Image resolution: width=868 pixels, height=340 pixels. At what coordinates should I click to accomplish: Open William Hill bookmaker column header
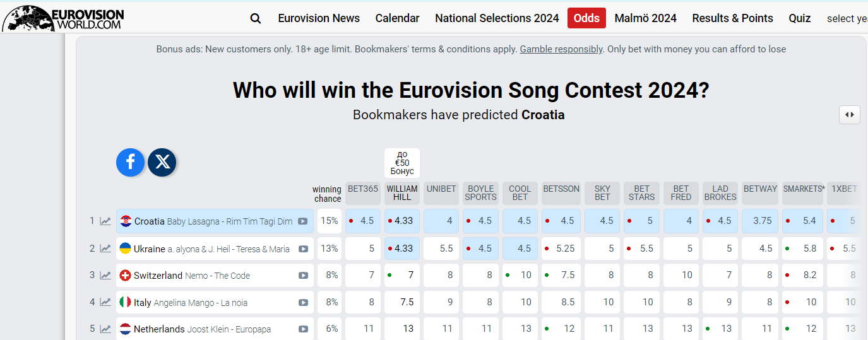click(x=402, y=193)
